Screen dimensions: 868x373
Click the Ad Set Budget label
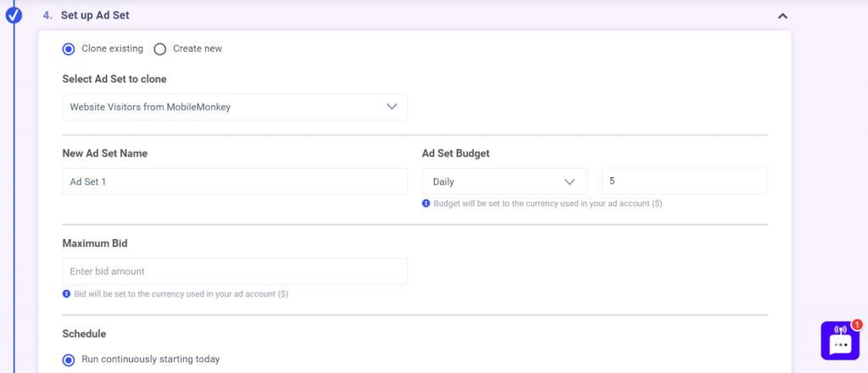[455, 153]
